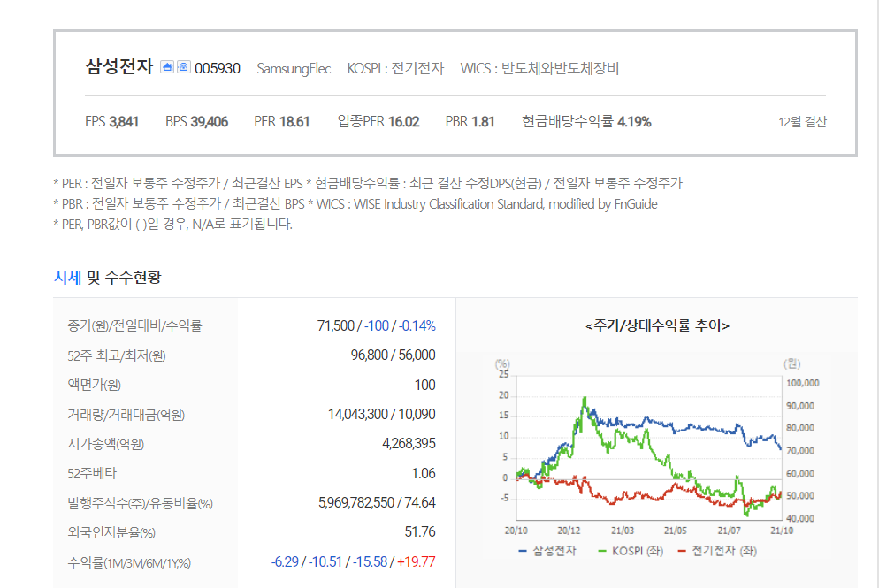
Task: Click the 52주베타 row label
Action: point(92,474)
